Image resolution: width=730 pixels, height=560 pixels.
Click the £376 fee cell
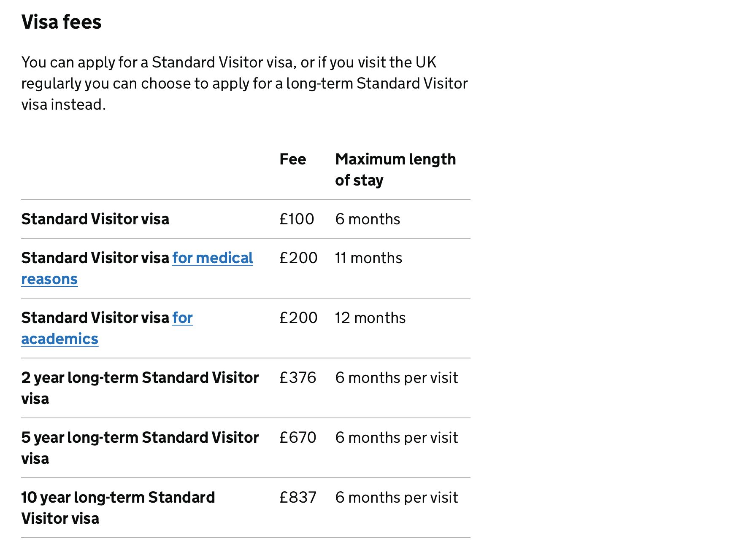(297, 378)
